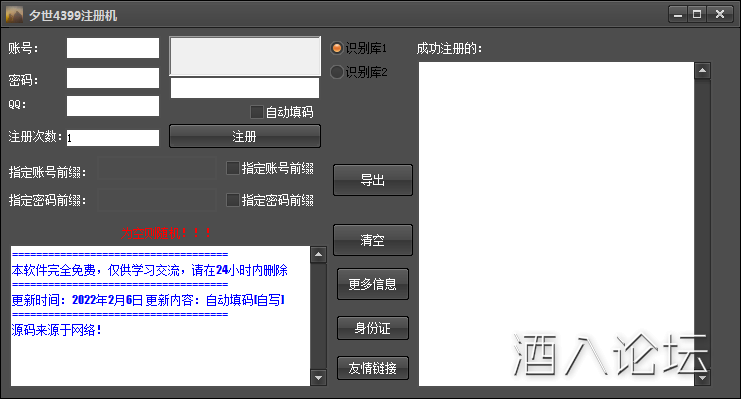The width and height of the screenshot is (741, 399).
Task: Click the 注册次数 field showing 1
Action: click(x=113, y=138)
